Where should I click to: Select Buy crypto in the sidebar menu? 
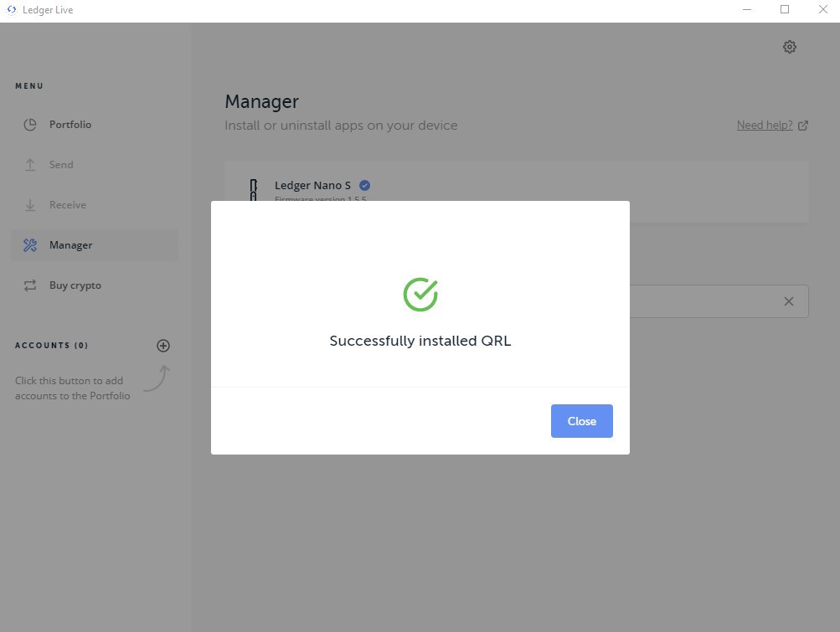tap(75, 285)
